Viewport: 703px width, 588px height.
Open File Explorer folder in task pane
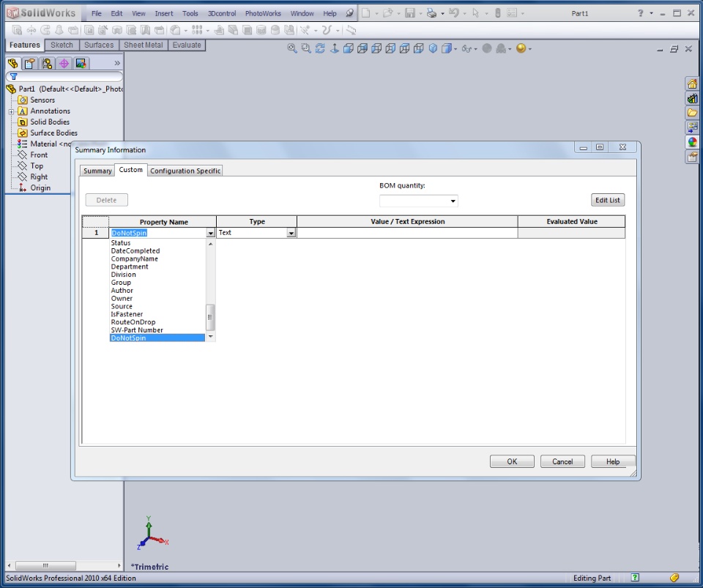point(692,113)
